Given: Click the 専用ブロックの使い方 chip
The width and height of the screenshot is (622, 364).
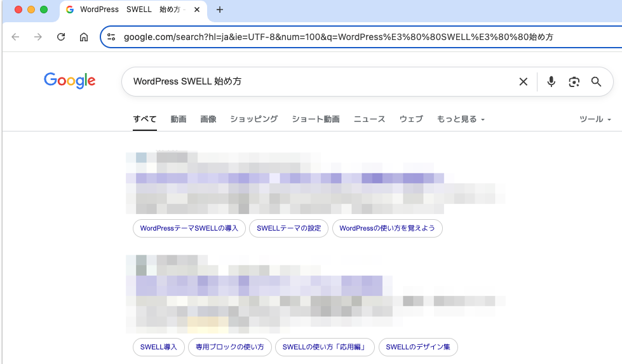Looking at the screenshot, I should (229, 347).
